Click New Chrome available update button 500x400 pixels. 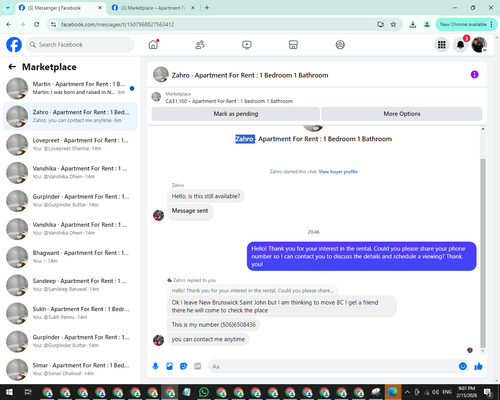[466, 24]
